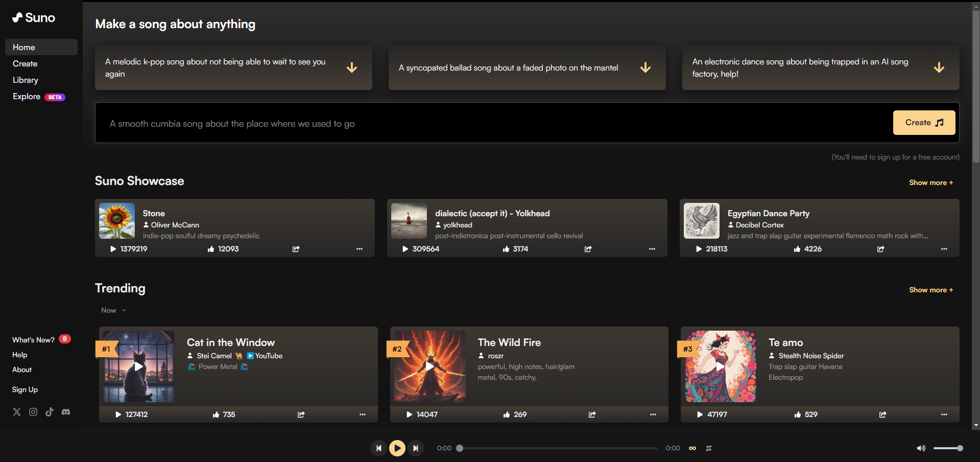Share Cat in the Window
Screen dimensions: 980x462
(301, 414)
